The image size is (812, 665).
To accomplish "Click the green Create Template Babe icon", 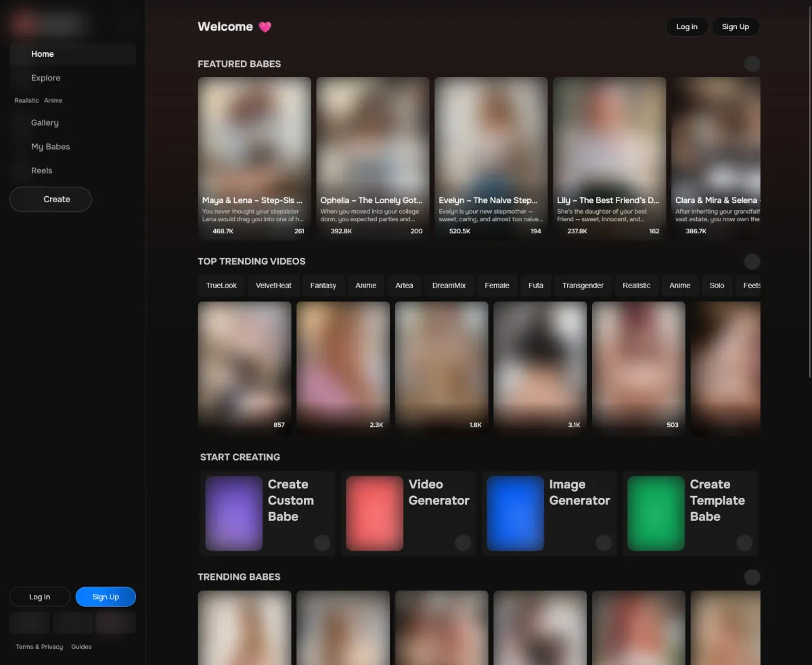I will click(656, 513).
